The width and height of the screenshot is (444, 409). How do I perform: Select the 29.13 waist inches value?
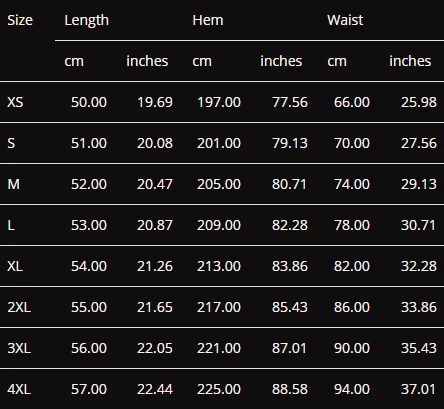[x=419, y=184]
